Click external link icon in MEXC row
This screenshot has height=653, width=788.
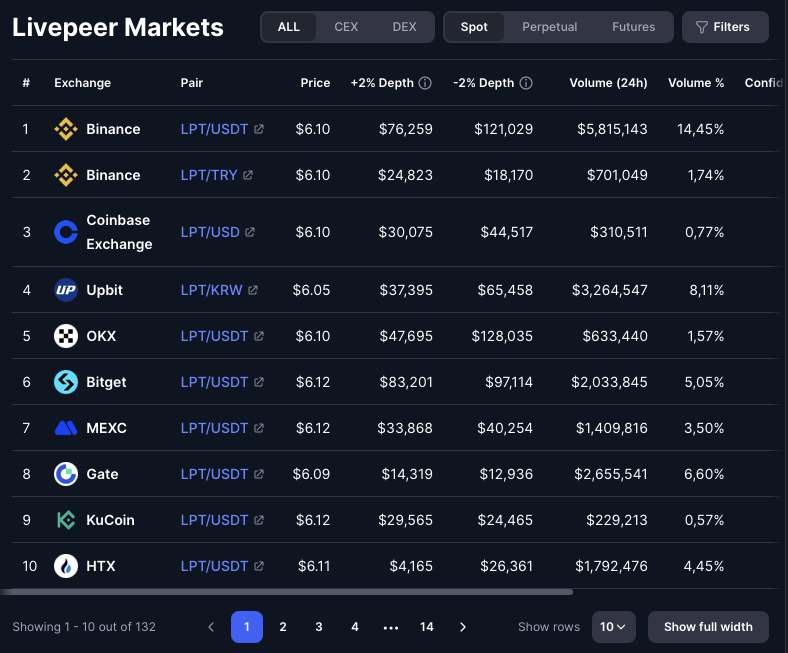pos(259,428)
